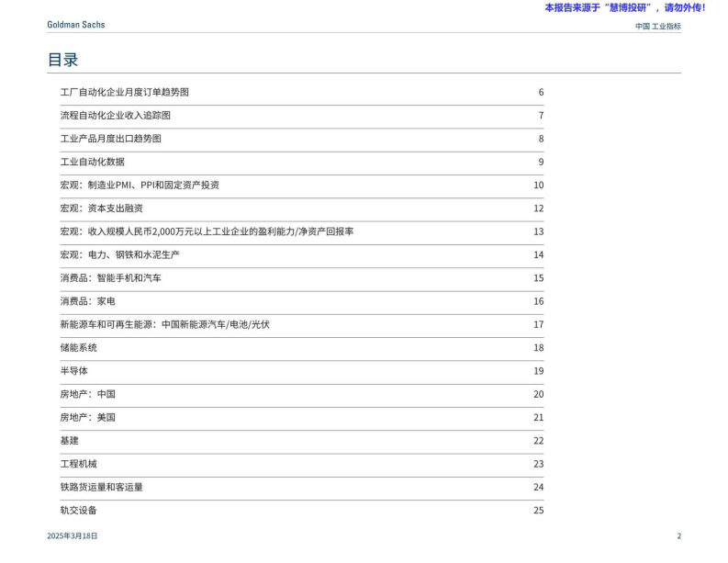
Task: Open the 工程机械 entry
Action: [x=78, y=464]
